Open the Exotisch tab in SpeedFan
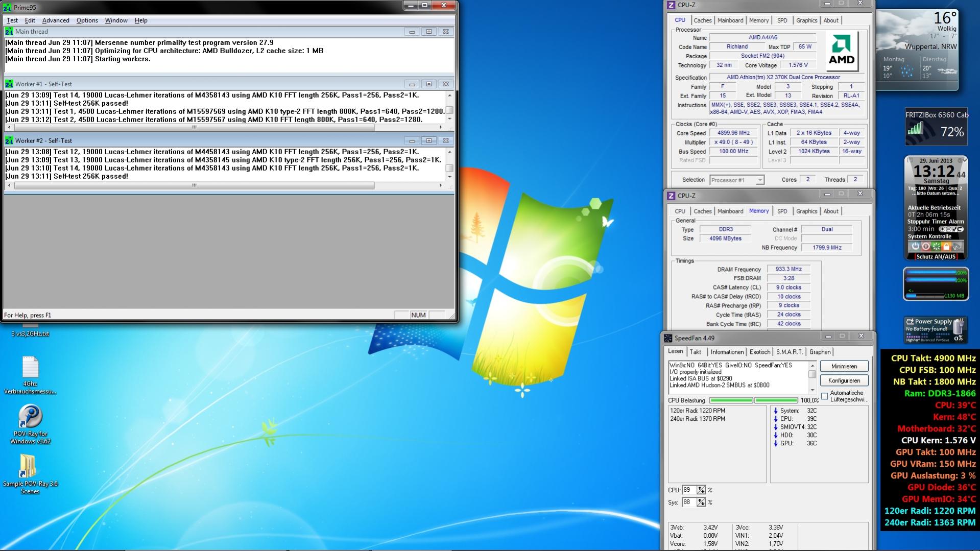 [760, 352]
